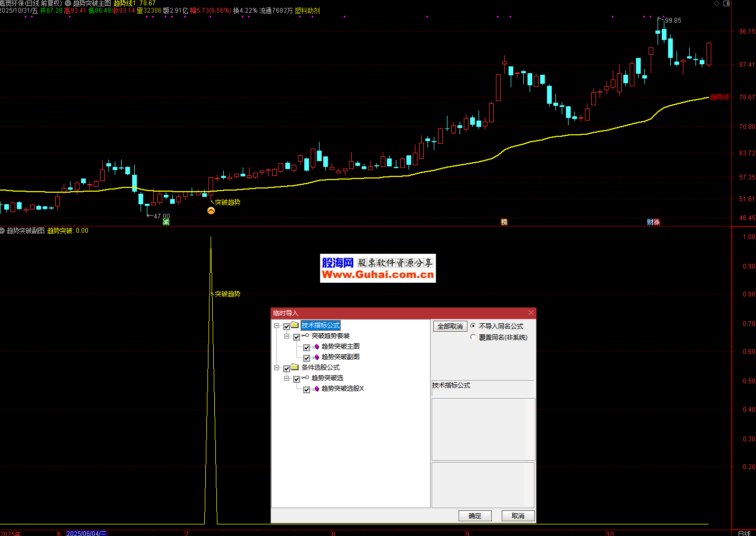This screenshot has width=756, height=536.
Task: Select the 趋势突破主图 formula entry
Action: click(x=340, y=346)
